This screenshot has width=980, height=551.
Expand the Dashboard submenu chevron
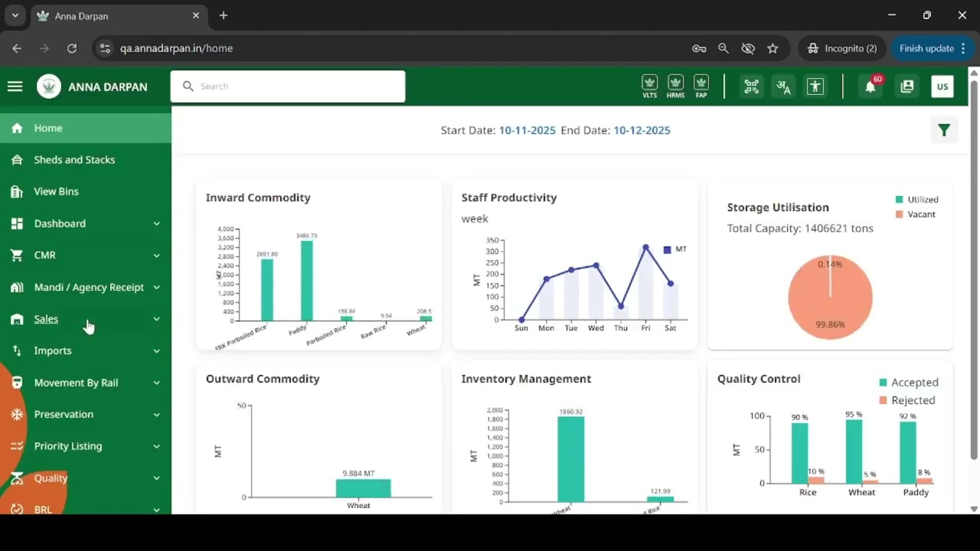click(156, 223)
